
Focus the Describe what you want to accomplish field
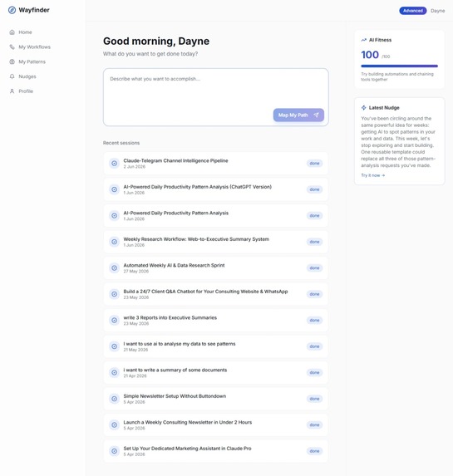pos(216,97)
